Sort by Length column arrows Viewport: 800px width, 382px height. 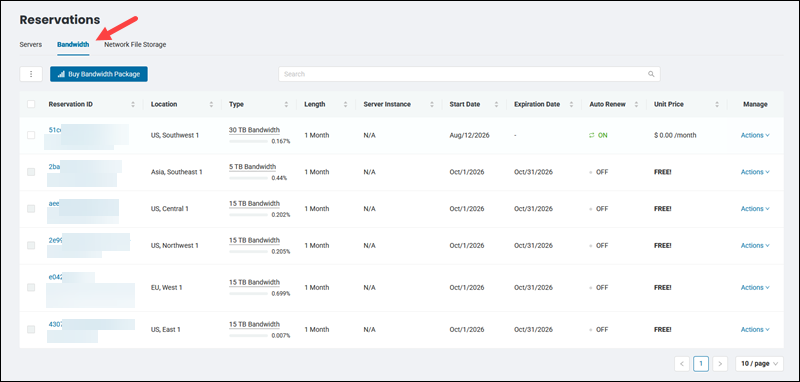(345, 104)
